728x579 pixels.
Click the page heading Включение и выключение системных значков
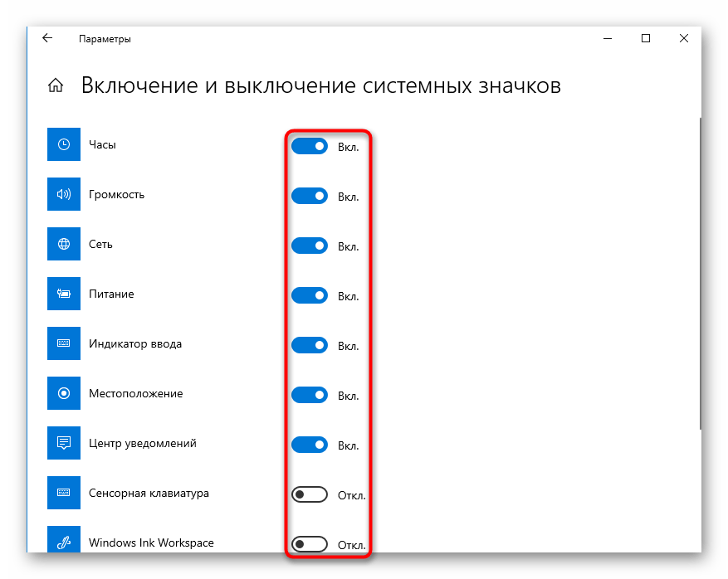point(320,85)
